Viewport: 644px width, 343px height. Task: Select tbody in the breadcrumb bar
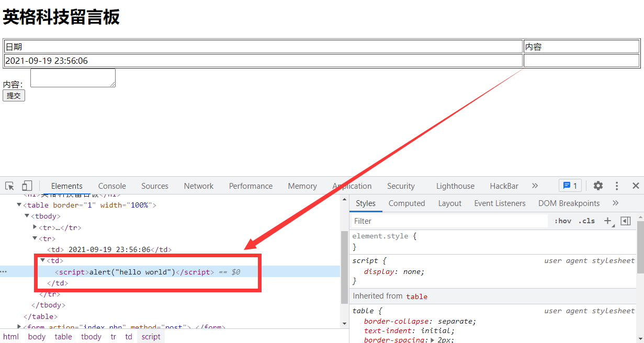click(91, 337)
